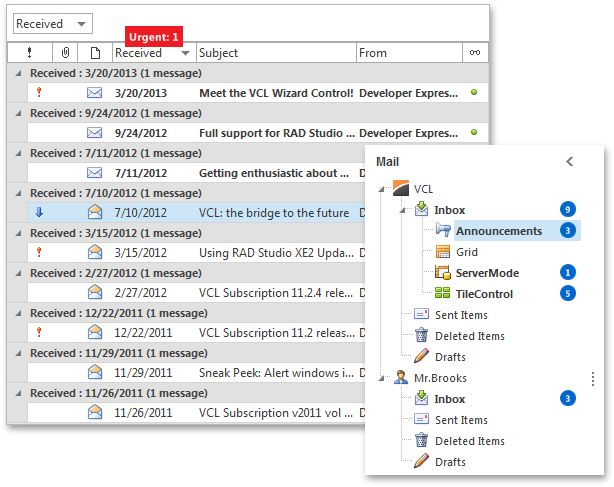Viewport: 614px width, 487px height.
Task: Click green status dot on 3/20/2013 message
Action: pos(474,92)
